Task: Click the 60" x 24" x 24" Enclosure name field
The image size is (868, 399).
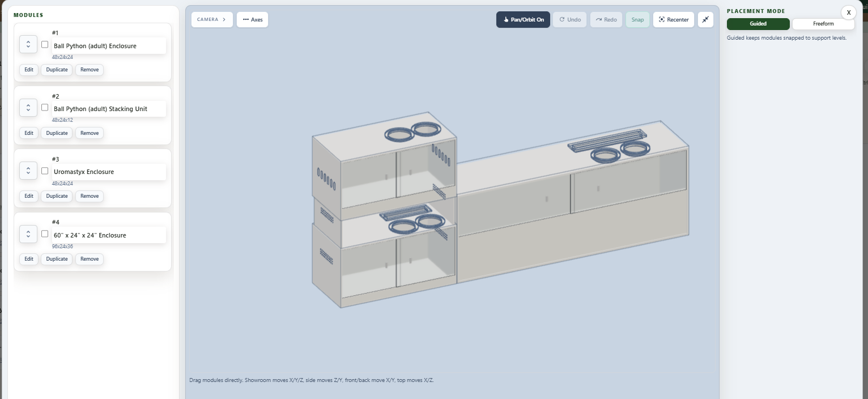Action: [x=109, y=235]
